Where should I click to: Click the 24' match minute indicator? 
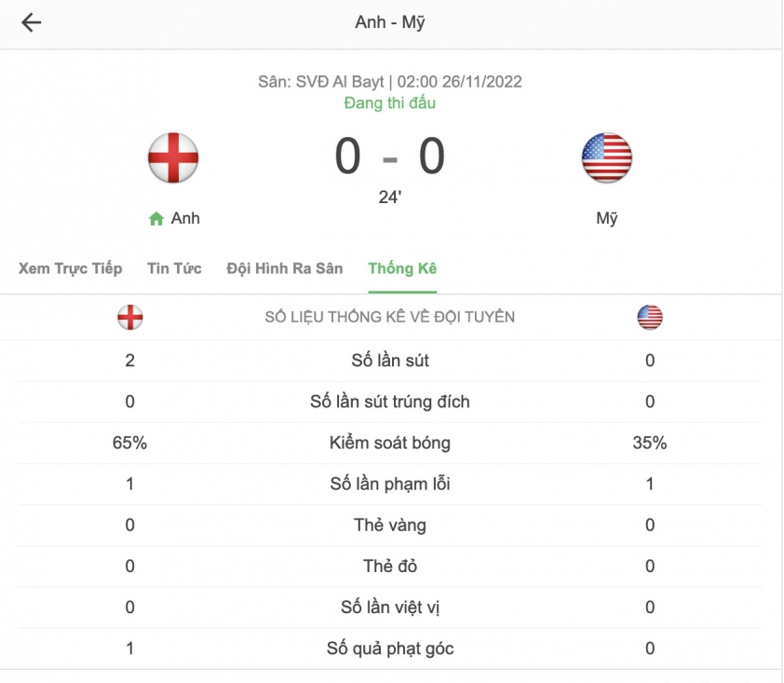pyautogui.click(x=390, y=198)
